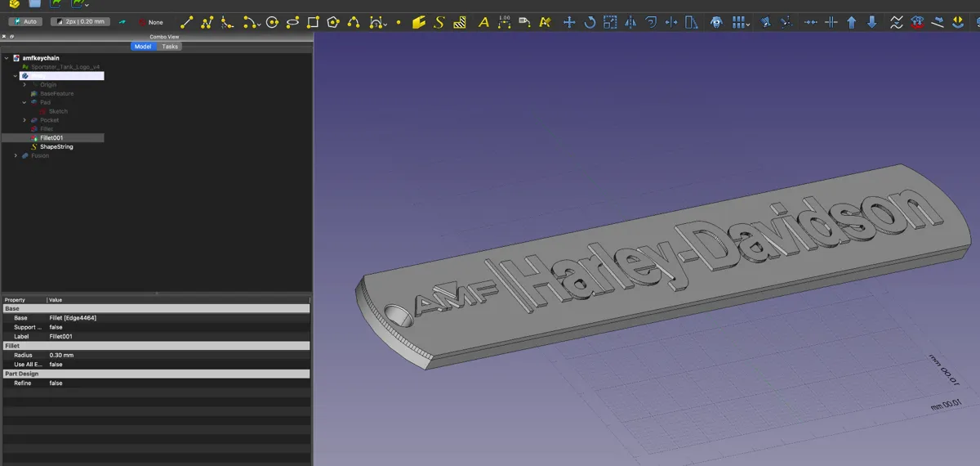Select the Offset modification tool

(x=651, y=23)
